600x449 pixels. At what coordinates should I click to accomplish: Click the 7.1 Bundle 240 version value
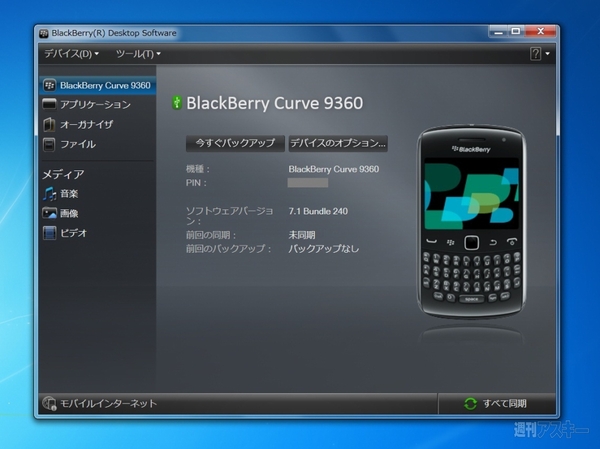[318, 211]
